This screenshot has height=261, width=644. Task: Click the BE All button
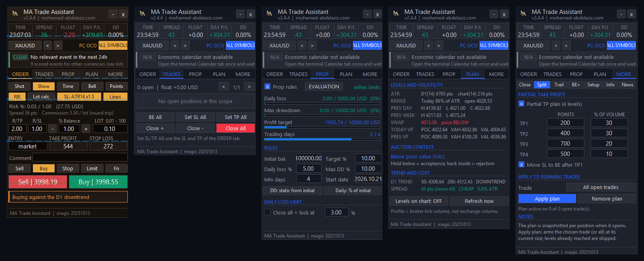pos(155,117)
